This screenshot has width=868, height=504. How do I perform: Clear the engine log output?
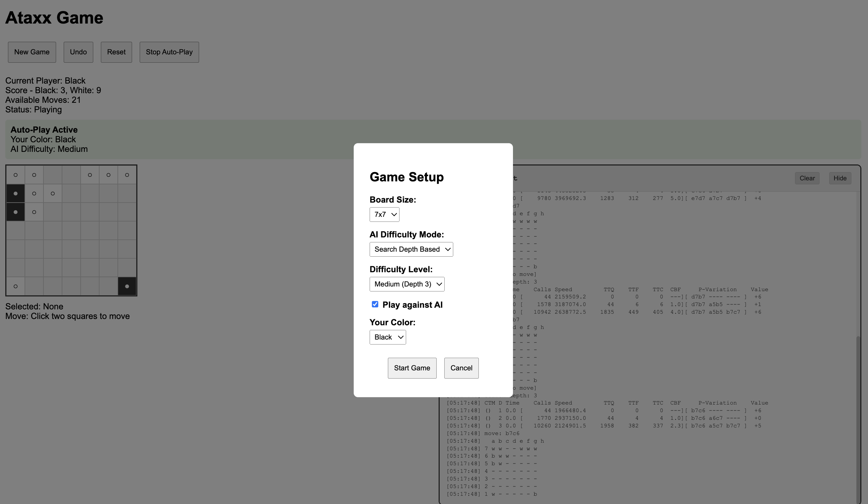pos(807,178)
